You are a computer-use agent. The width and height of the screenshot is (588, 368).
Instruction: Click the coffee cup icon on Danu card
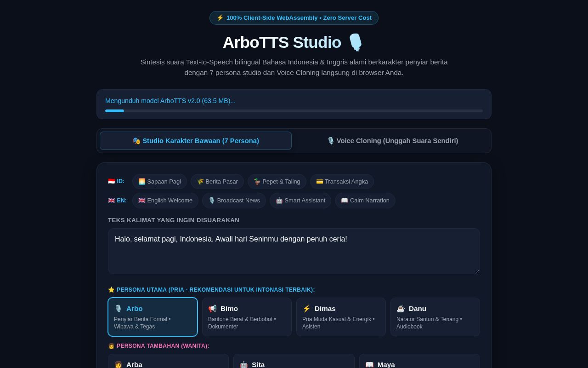[x=401, y=309]
